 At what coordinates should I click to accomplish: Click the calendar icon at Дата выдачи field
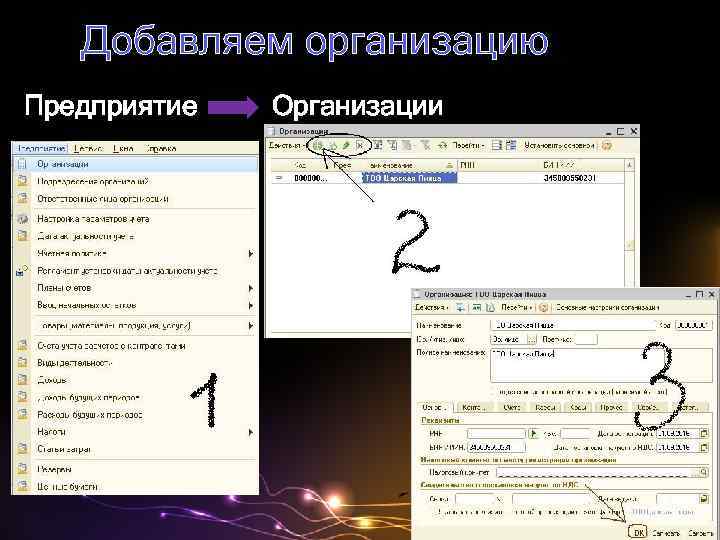703,498
